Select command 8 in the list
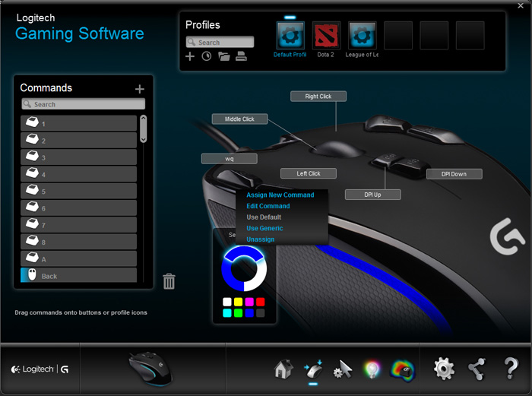Viewport: 532px width, 396px height. (79, 242)
